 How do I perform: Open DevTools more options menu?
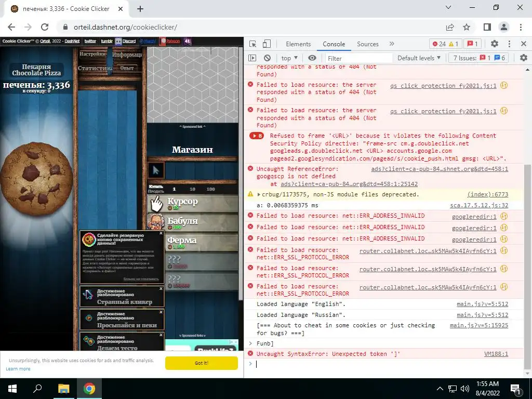pos(509,44)
